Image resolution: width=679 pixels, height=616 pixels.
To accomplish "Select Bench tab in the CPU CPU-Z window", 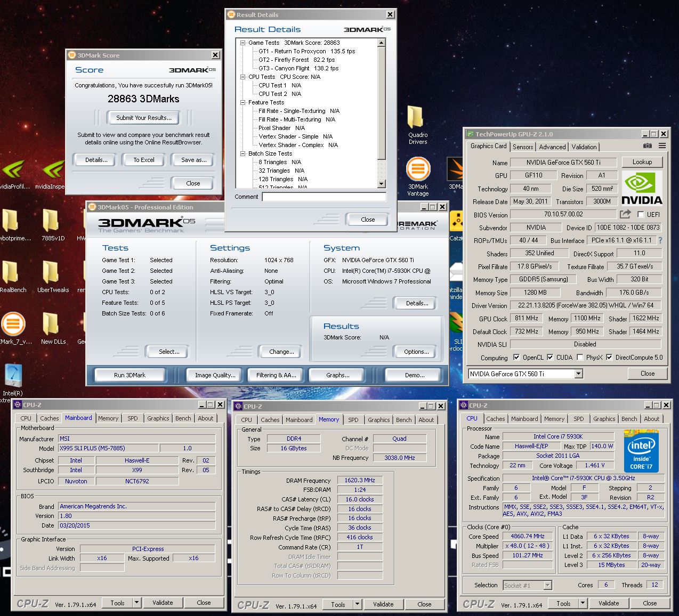I will tap(629, 419).
